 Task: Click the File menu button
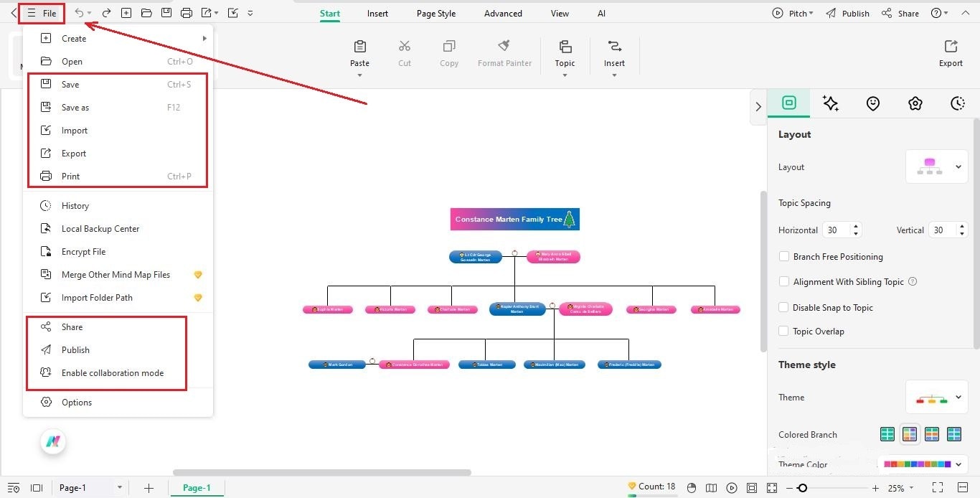tap(42, 13)
